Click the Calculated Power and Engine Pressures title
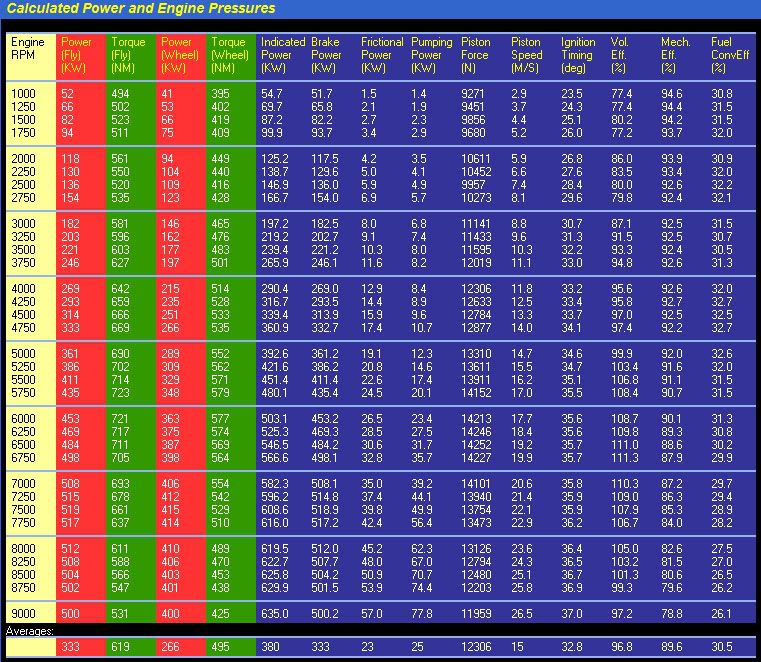 click(142, 9)
